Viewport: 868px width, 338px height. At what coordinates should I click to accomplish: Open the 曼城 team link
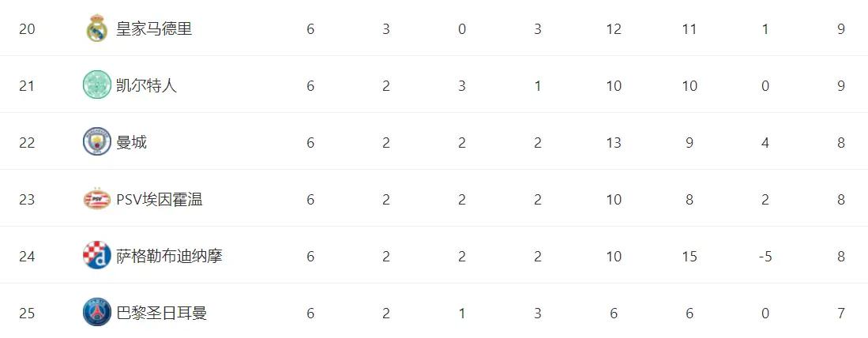pyautogui.click(x=131, y=143)
